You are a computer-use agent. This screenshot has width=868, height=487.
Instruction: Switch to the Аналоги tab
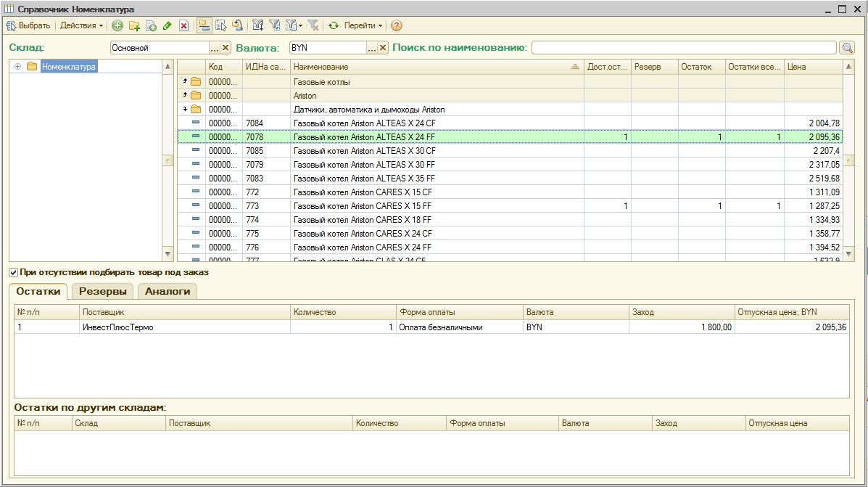tap(168, 291)
